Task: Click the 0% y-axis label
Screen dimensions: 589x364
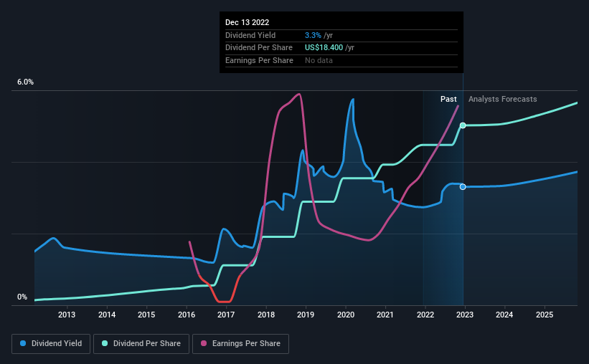Action: (22, 297)
